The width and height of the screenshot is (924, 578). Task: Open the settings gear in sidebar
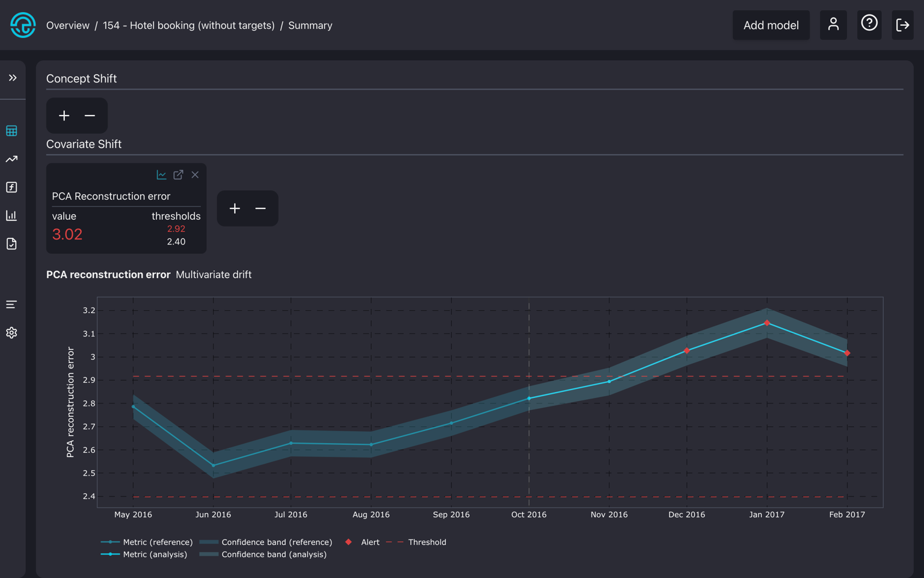click(11, 333)
